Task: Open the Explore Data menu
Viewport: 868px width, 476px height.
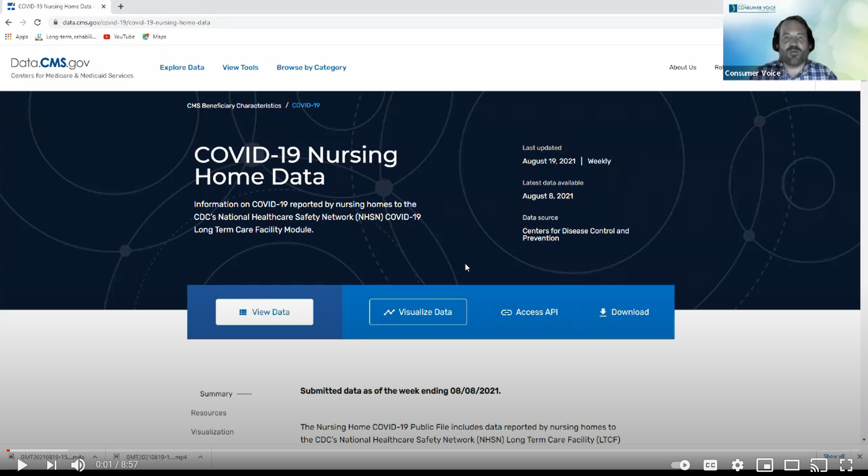Action: (182, 67)
